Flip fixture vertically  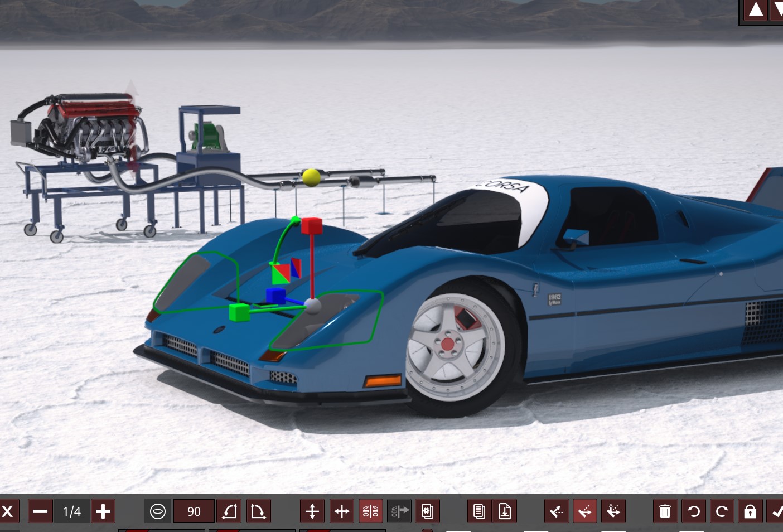pyautogui.click(x=313, y=511)
